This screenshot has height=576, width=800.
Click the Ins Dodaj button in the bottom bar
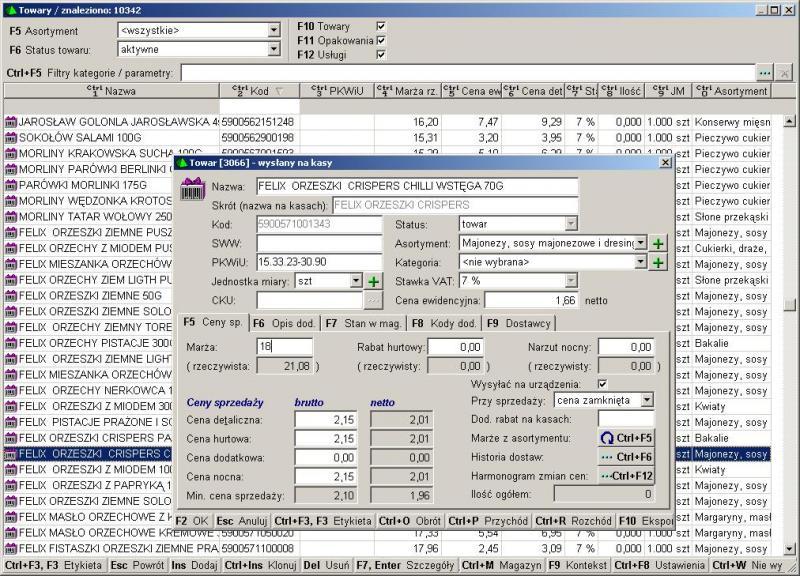pyautogui.click(x=194, y=566)
